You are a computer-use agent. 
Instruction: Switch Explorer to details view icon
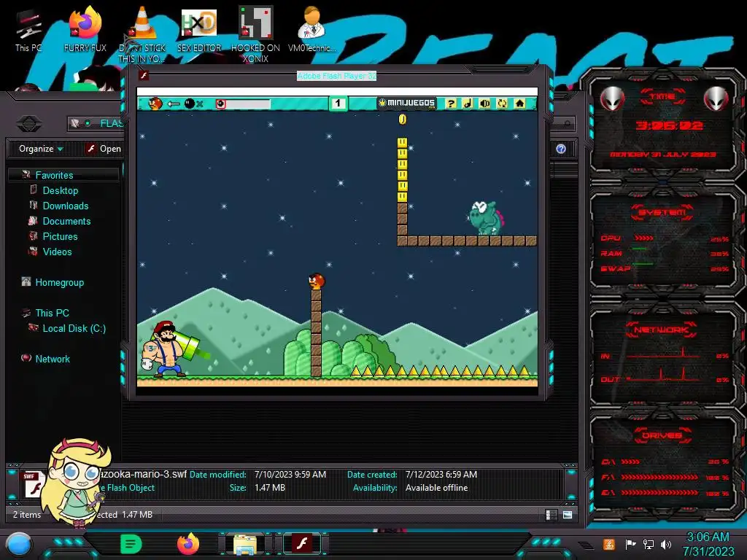click(x=551, y=515)
